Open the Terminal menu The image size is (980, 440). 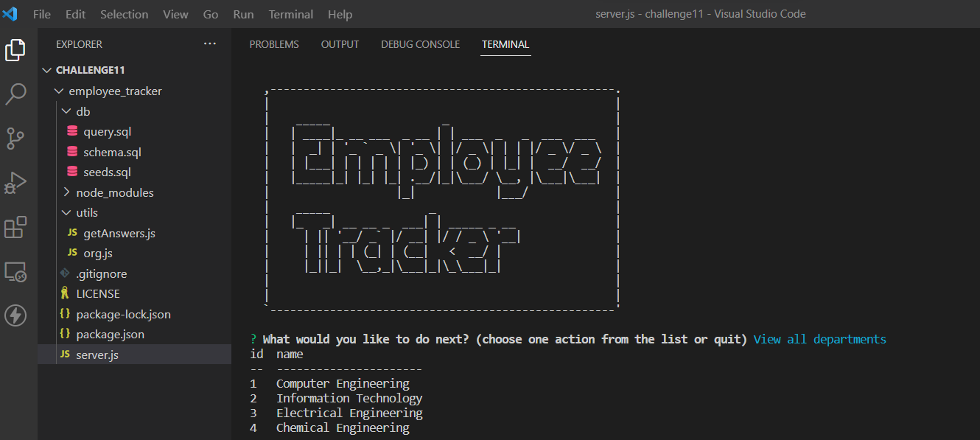290,14
